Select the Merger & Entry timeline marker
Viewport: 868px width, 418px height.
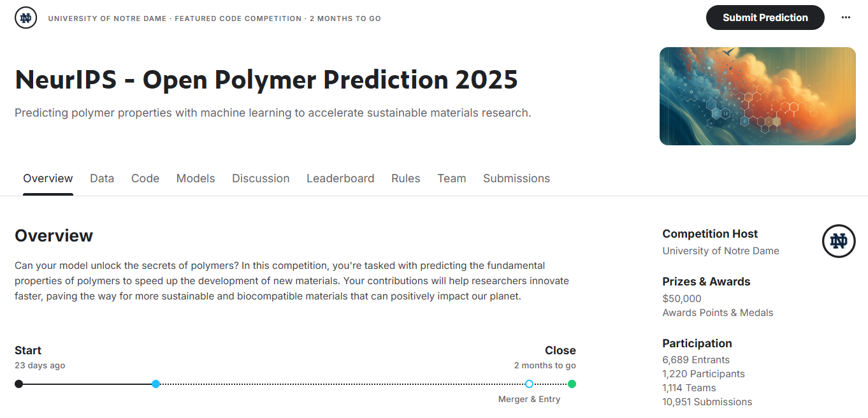point(529,384)
